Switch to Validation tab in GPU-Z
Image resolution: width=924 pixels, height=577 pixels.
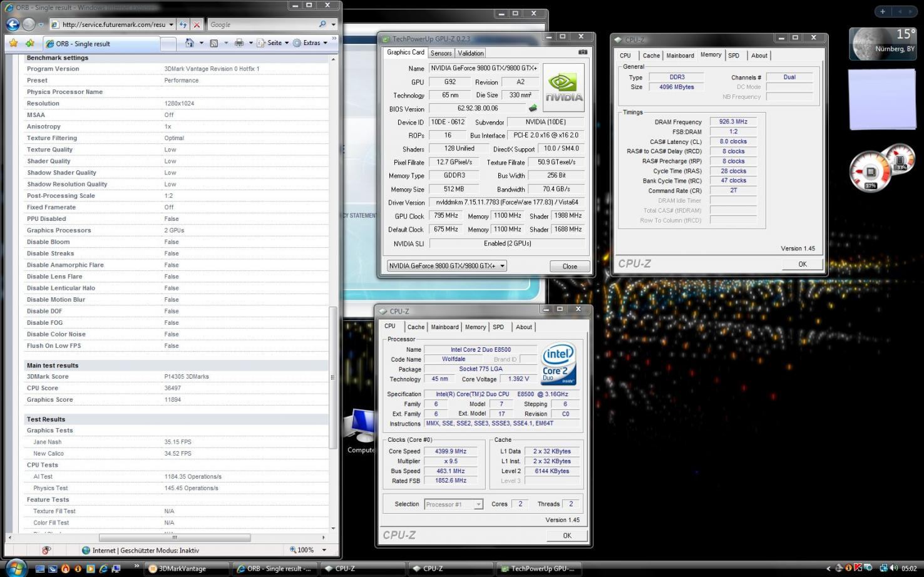[471, 53]
